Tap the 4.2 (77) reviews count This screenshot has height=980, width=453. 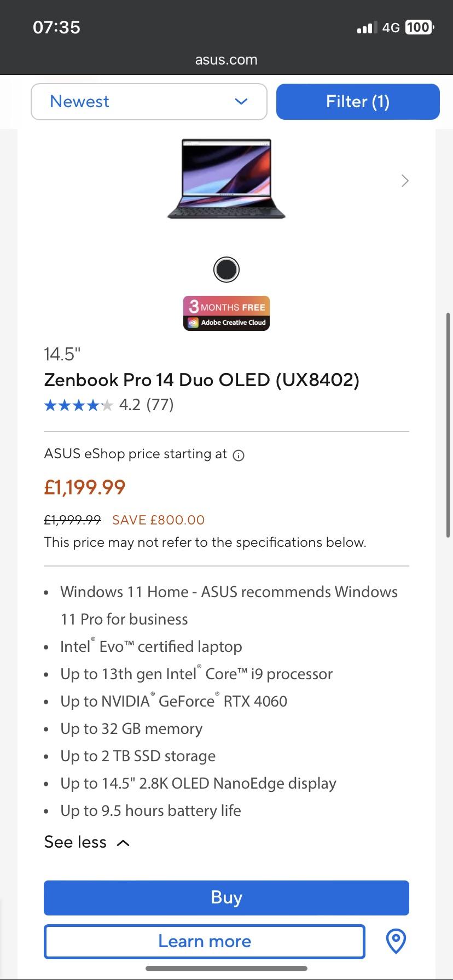click(x=146, y=405)
